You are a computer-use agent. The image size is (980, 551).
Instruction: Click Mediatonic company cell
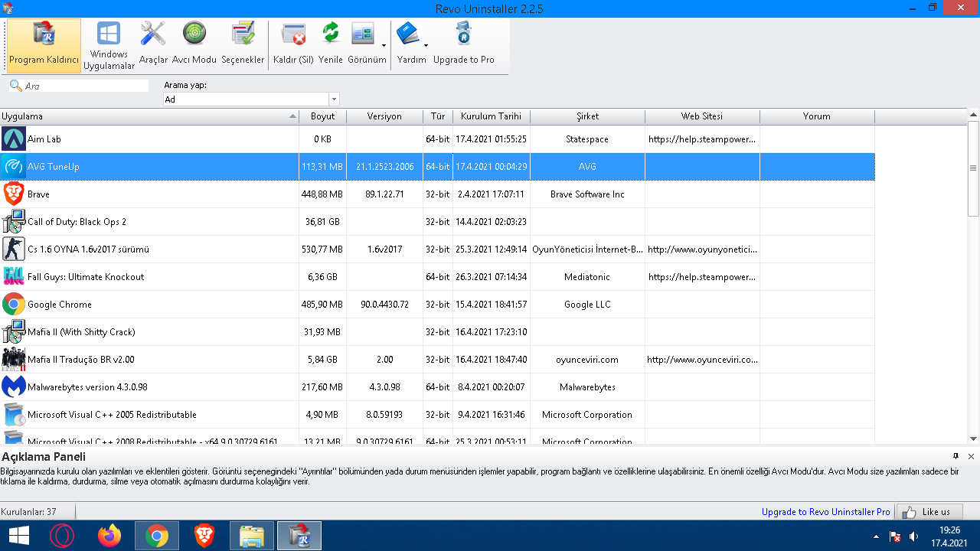(587, 277)
